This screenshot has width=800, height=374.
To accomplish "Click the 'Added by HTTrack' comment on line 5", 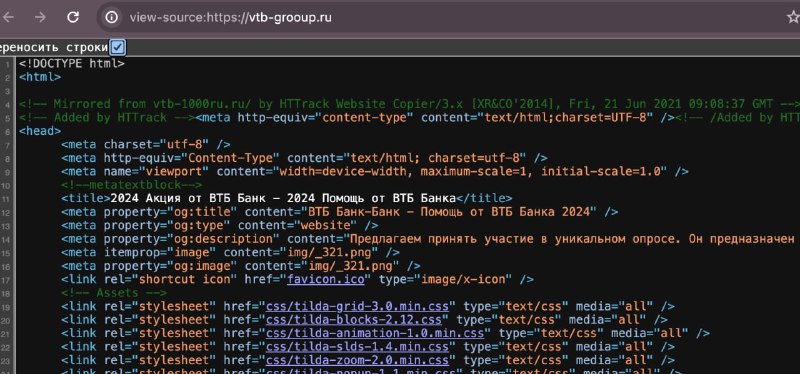I will point(107,117).
